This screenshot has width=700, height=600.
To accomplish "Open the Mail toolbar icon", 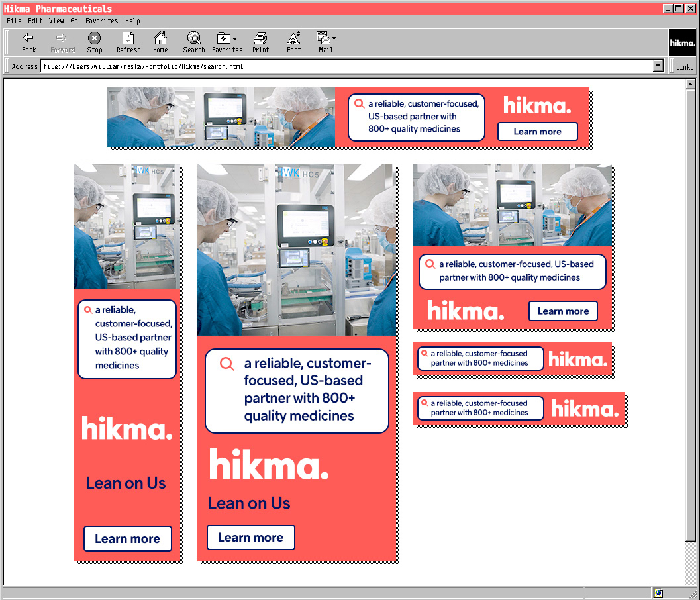I will 323,38.
